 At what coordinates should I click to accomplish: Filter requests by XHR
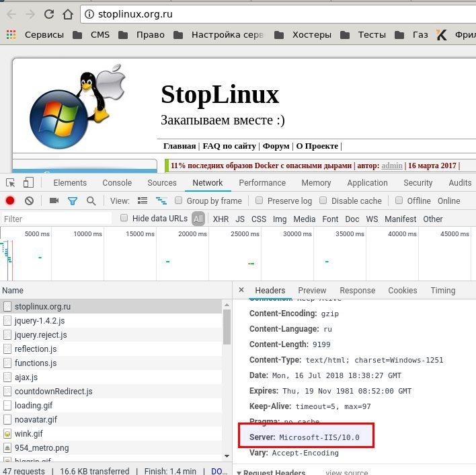(x=221, y=219)
